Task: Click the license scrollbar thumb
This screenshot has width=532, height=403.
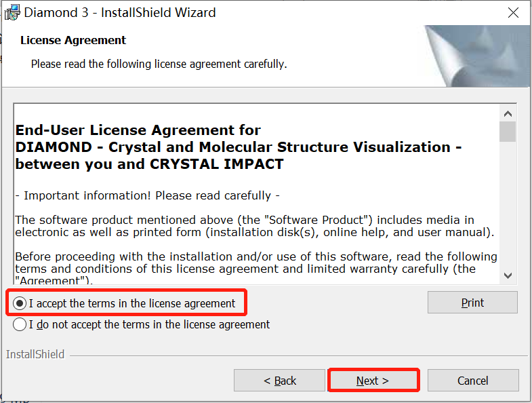Action: pyautogui.click(x=508, y=131)
